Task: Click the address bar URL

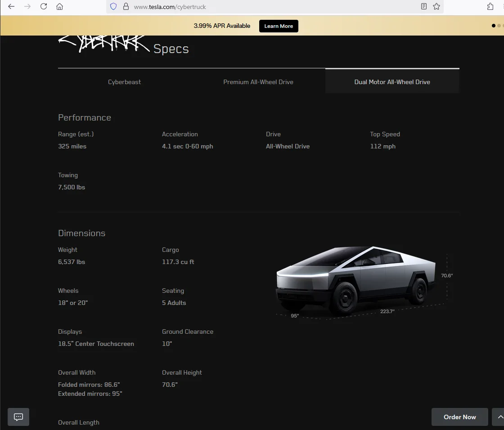Action: tap(170, 7)
